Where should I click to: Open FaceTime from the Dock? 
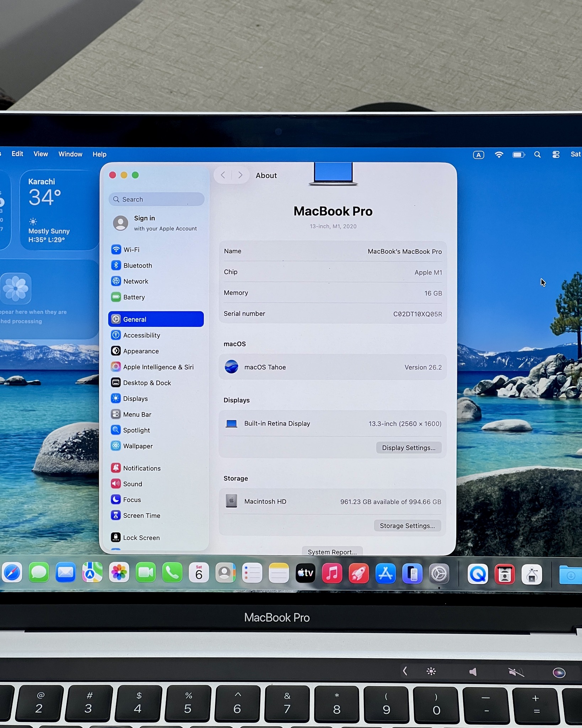tap(146, 573)
